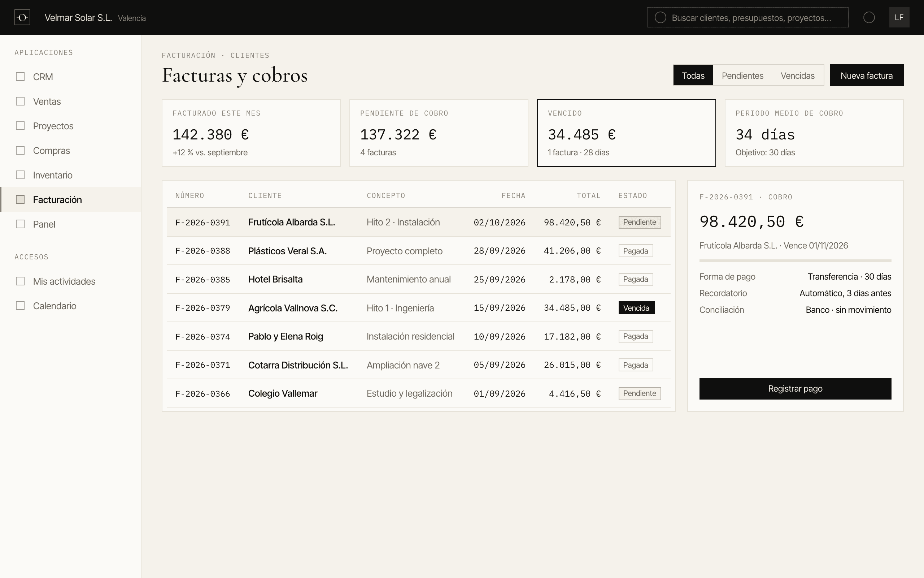Select invoice number F-2026-0379
The width and height of the screenshot is (924, 578).
203,308
